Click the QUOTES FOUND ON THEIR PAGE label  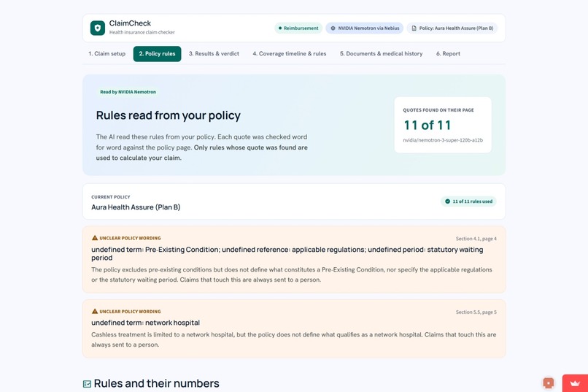(x=438, y=110)
